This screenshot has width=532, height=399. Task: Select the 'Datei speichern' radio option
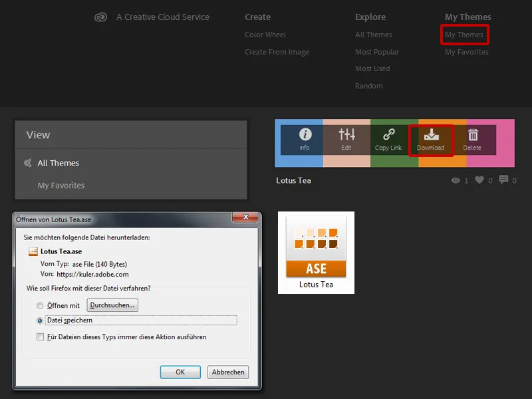pos(40,321)
